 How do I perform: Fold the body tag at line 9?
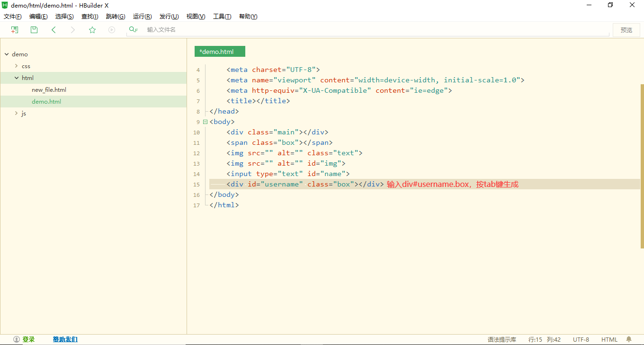205,122
